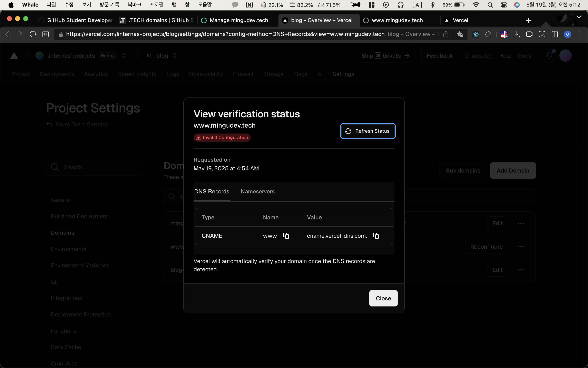Go to the Analytics tab

pyautogui.click(x=96, y=74)
